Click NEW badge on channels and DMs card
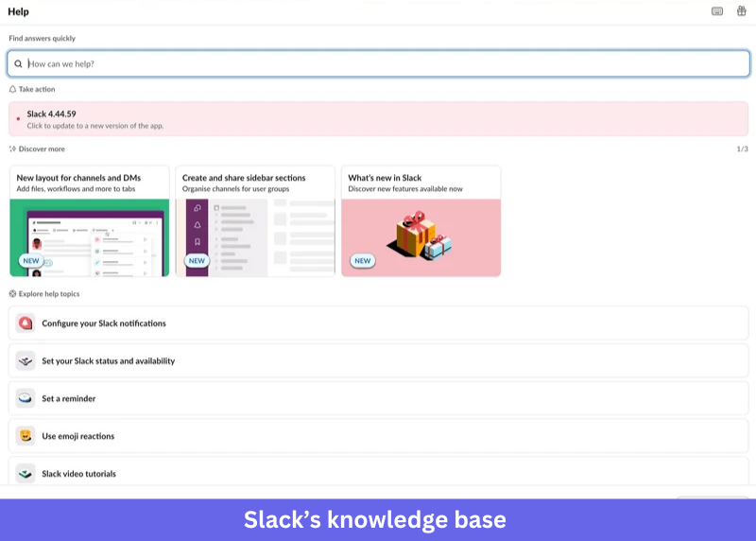The width and height of the screenshot is (756, 541). [31, 261]
